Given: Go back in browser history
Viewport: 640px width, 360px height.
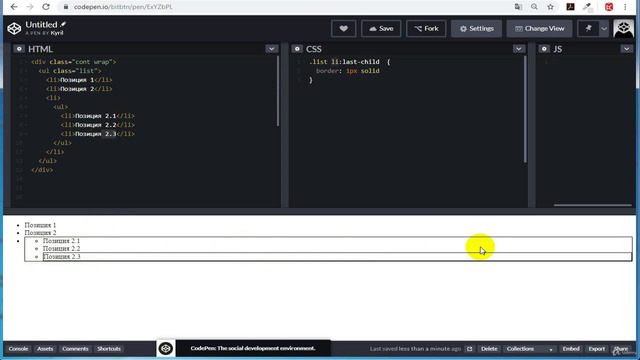Looking at the screenshot, I should click(x=14, y=7).
